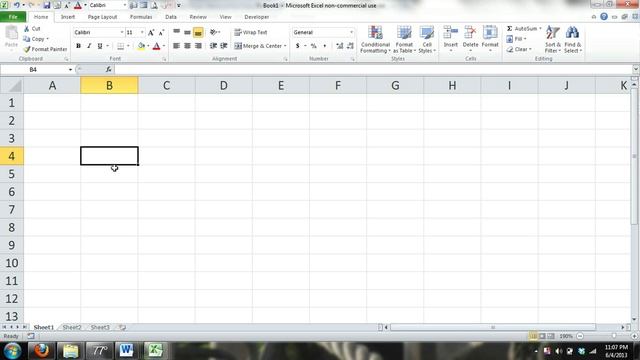Screen dimensions: 640x360
Task: Open the File tab
Action: tap(13, 17)
